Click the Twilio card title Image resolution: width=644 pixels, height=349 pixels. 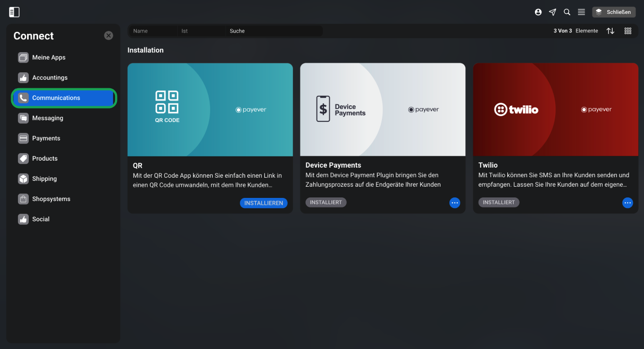point(488,165)
